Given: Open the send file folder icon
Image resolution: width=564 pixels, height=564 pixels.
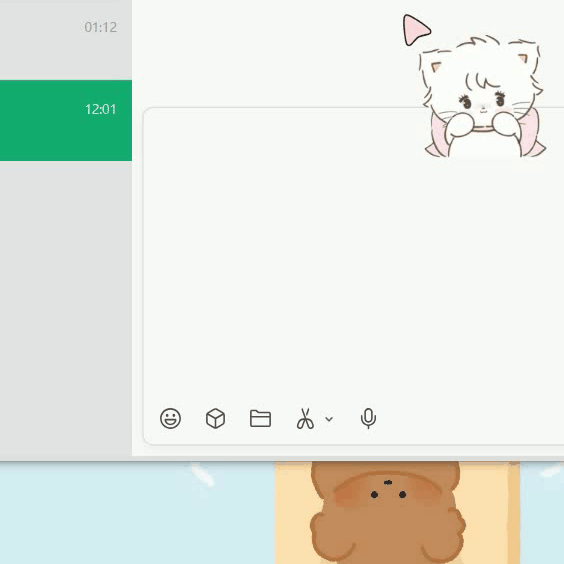Looking at the screenshot, I should (x=260, y=418).
